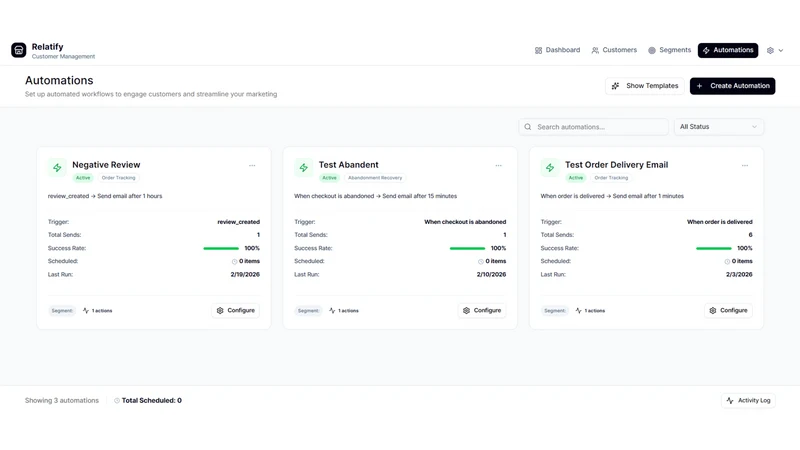The height and width of the screenshot is (450, 800).
Task: Click the clock icon beside Total Scheduled
Action: 117,401
